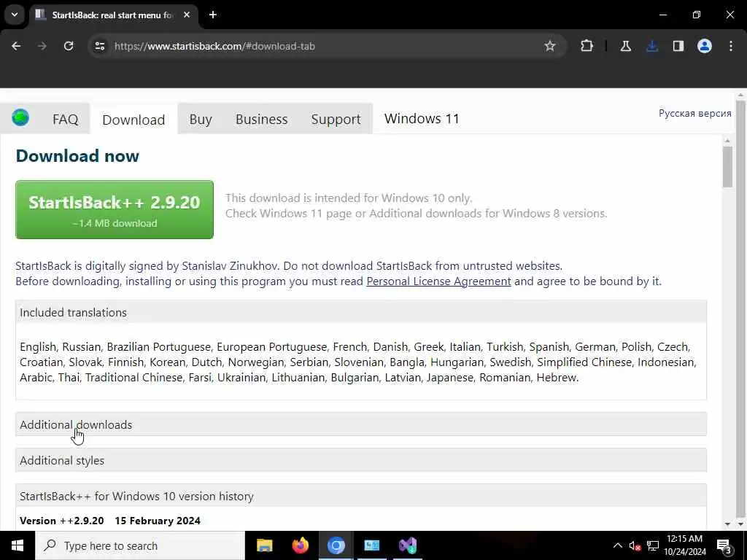Click the browser back arrow
747x560 pixels.
(16, 46)
